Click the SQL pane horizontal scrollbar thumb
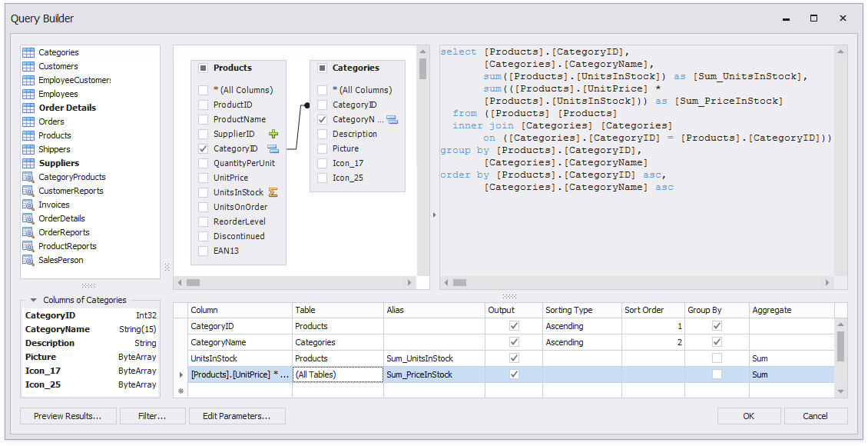The width and height of the screenshot is (868, 446). point(461,282)
